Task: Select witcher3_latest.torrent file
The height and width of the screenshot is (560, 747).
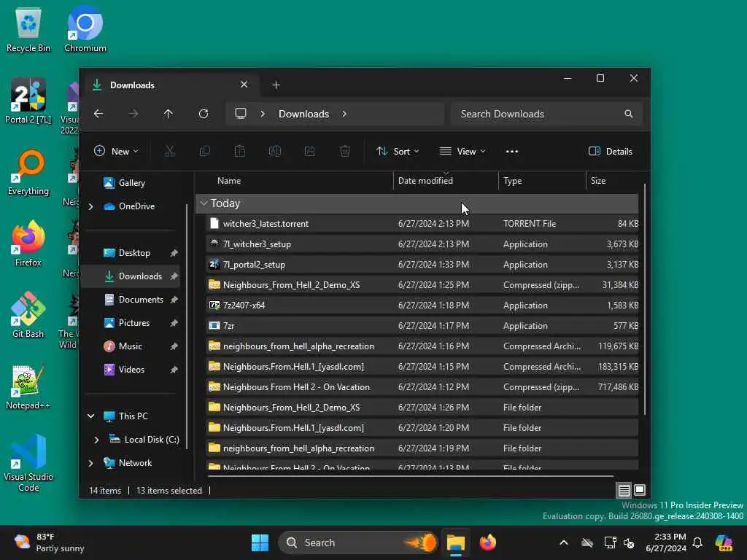Action: tap(423, 224)
